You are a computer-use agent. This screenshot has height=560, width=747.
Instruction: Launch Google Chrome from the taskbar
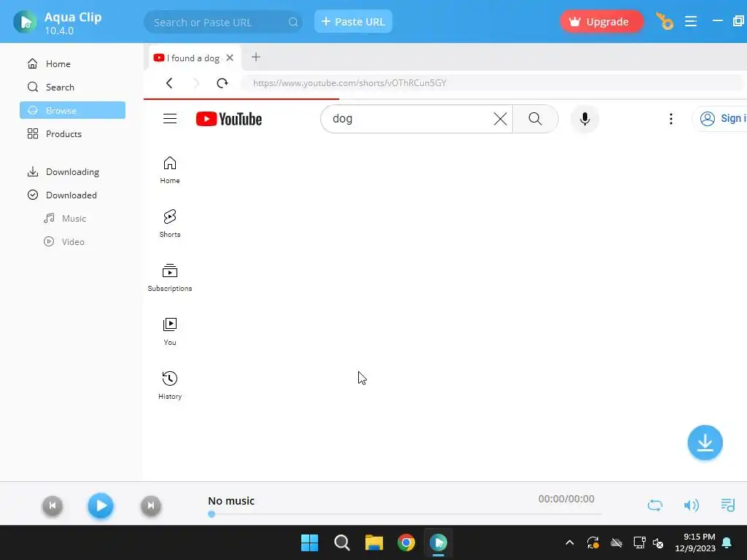coord(406,542)
